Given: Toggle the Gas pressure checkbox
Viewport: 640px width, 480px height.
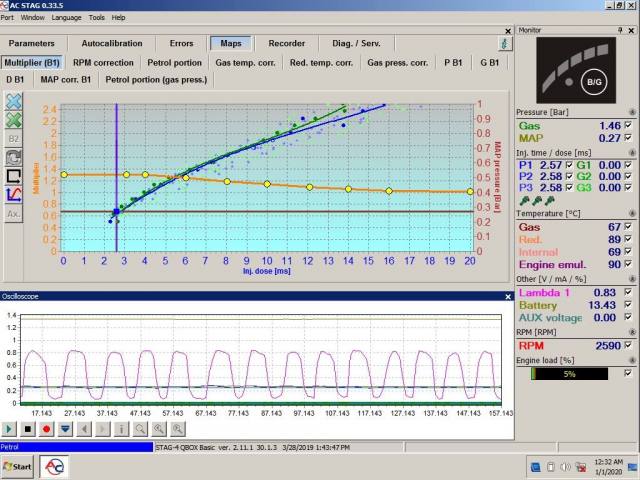Looking at the screenshot, I should click(628, 126).
